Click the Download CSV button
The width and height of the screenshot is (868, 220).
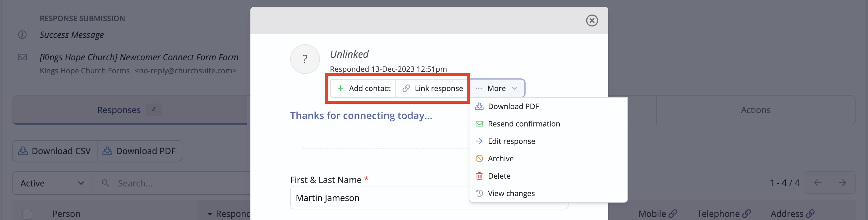tap(55, 151)
